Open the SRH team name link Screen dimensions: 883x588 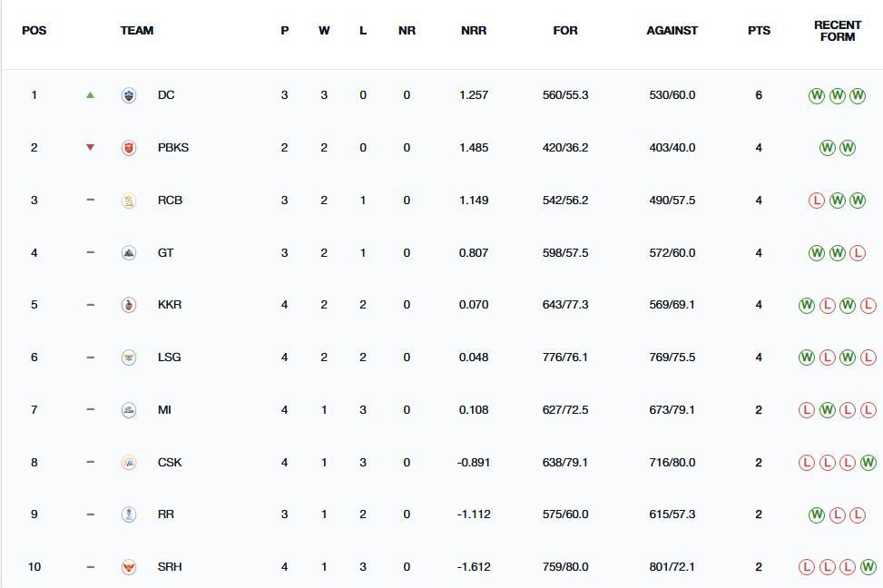click(x=170, y=567)
